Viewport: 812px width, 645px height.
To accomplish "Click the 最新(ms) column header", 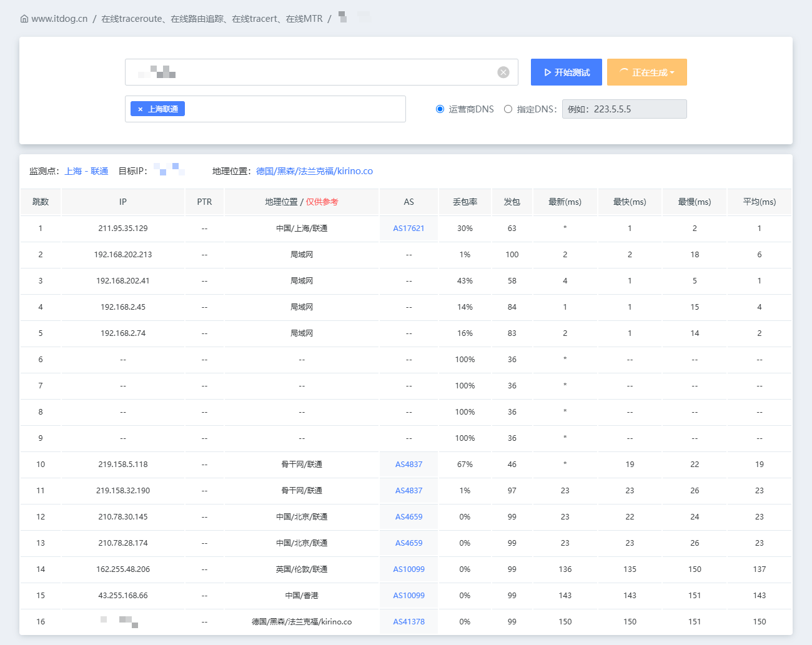I will point(565,202).
